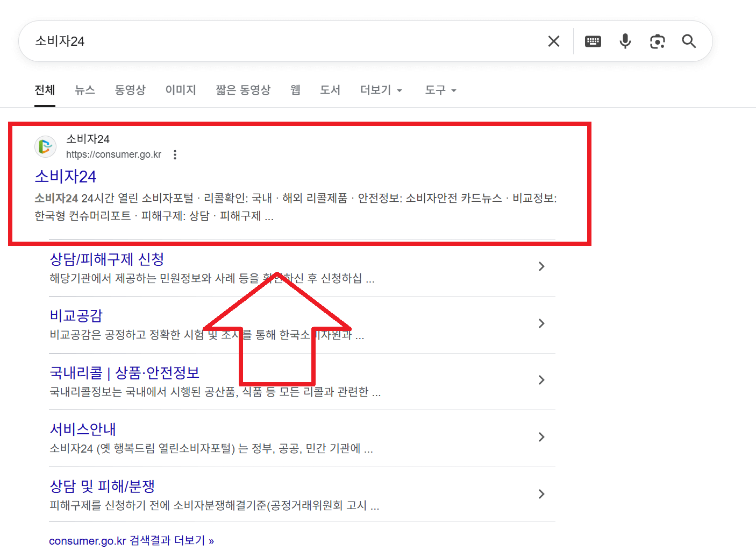Open the three-dot options for the 소비자24 result
The image size is (756, 557).
[175, 154]
